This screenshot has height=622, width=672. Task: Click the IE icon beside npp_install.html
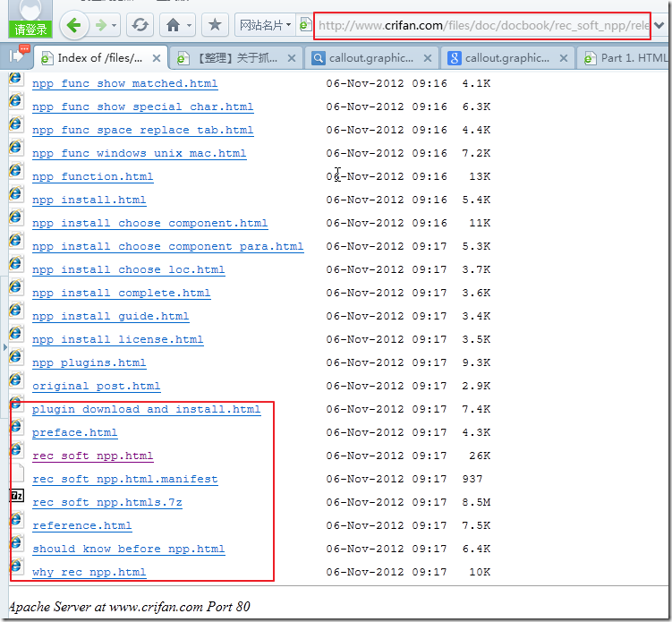click(16, 193)
